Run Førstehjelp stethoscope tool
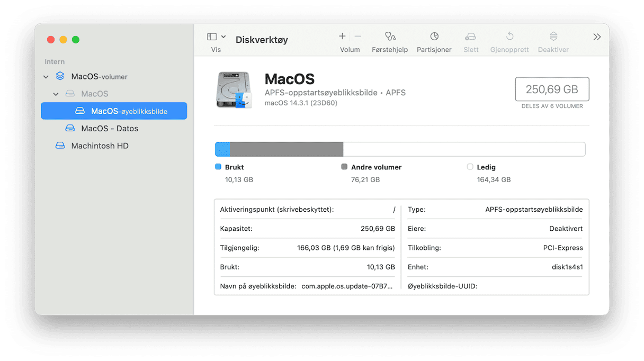 coord(390,37)
